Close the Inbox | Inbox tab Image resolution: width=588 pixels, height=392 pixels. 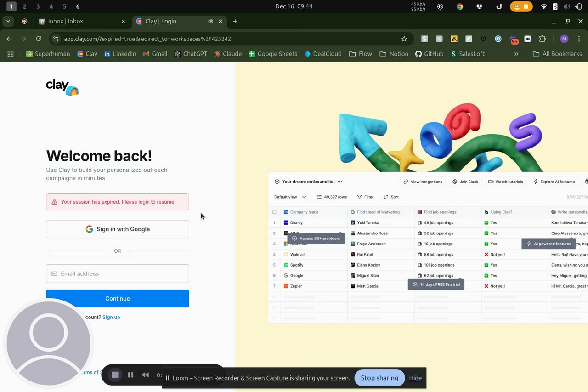(x=123, y=21)
